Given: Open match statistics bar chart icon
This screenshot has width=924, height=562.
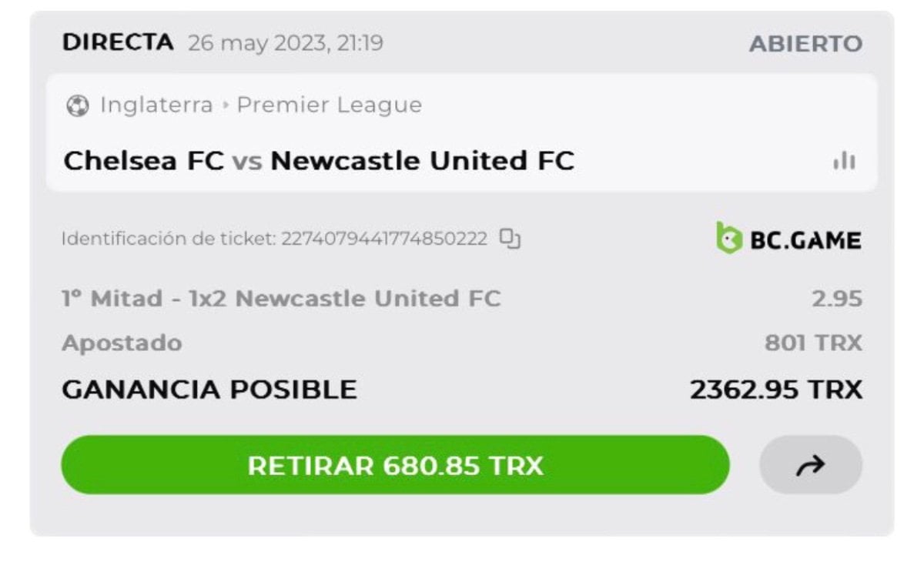Looking at the screenshot, I should tap(844, 161).
